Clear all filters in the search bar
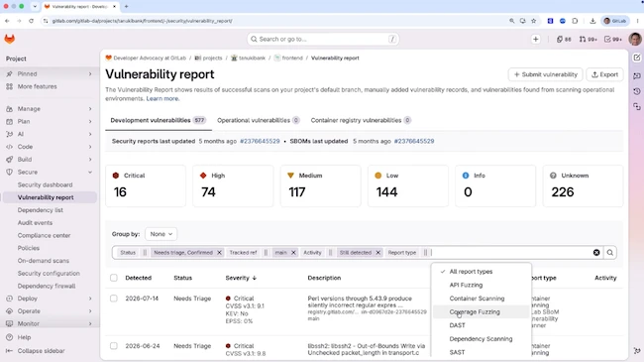 coord(596,253)
